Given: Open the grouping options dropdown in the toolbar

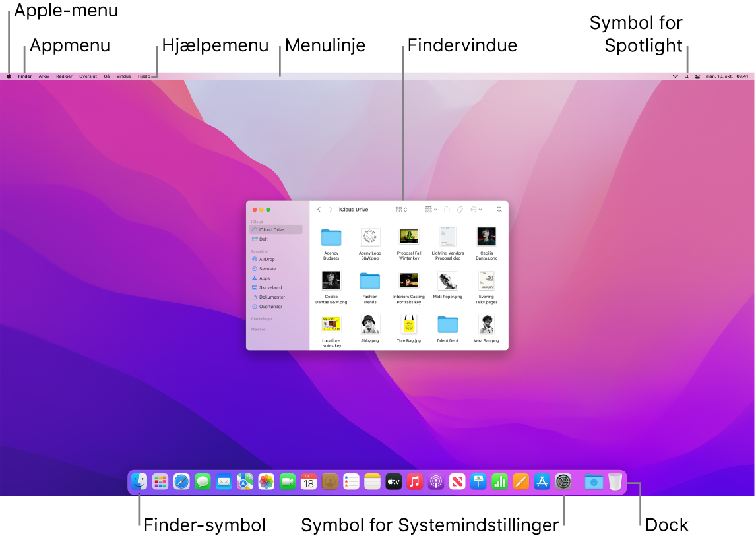Looking at the screenshot, I should [x=430, y=209].
